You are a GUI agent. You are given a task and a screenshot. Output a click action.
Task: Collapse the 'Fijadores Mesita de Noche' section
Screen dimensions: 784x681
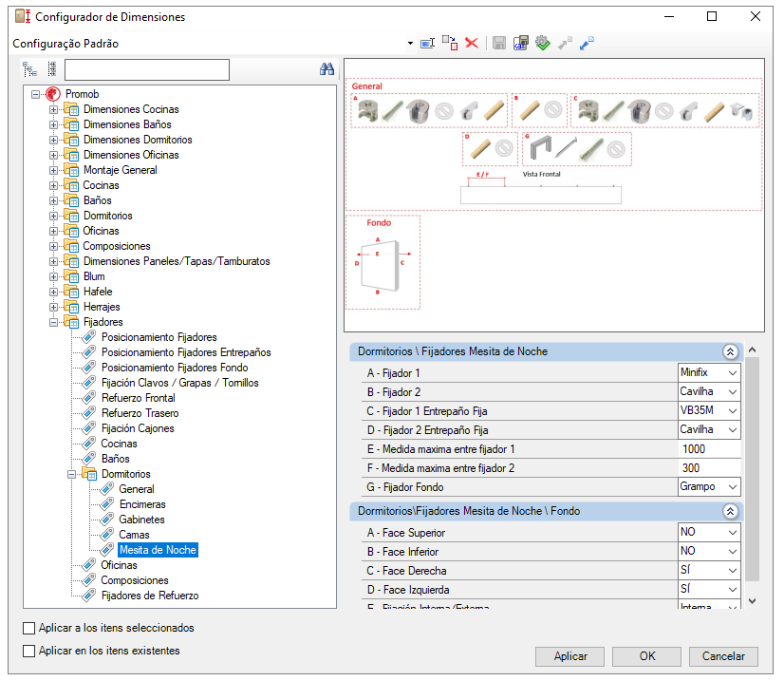[730, 351]
